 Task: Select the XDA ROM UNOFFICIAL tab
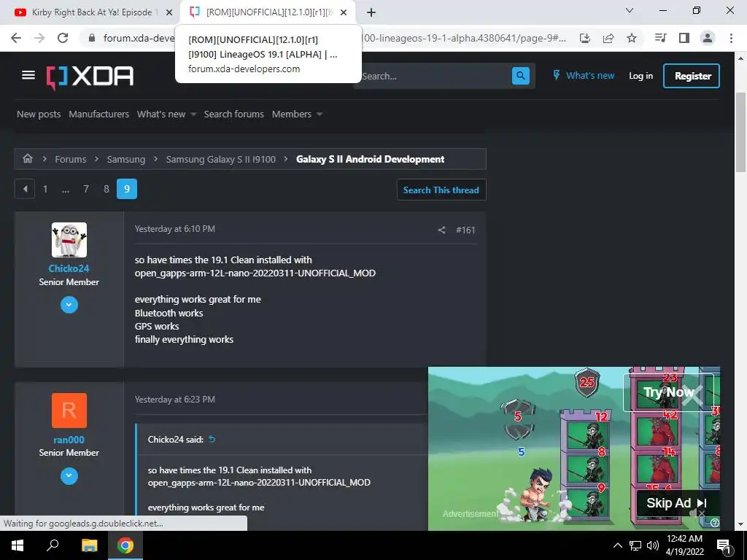point(269,12)
